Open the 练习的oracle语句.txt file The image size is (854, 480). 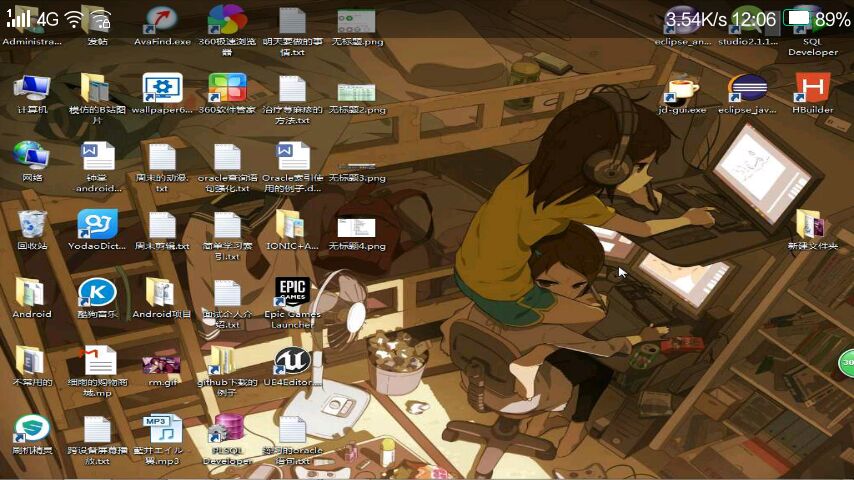coord(292,439)
